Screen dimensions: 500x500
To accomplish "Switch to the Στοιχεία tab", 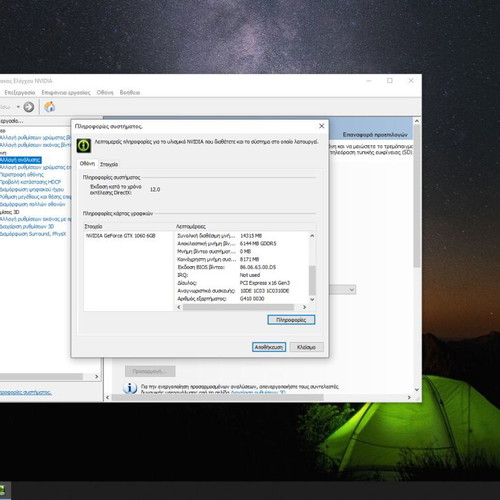I will point(109,164).
